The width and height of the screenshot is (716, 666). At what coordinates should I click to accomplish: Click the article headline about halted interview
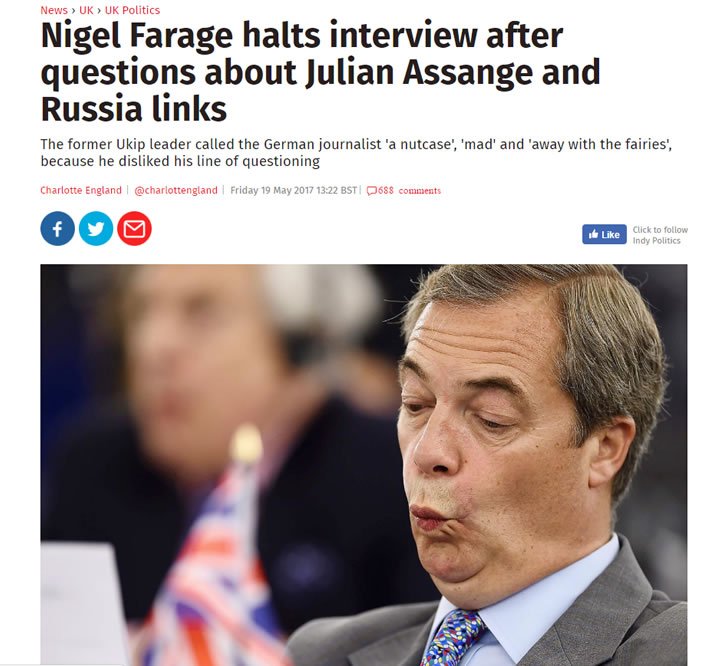click(320, 72)
